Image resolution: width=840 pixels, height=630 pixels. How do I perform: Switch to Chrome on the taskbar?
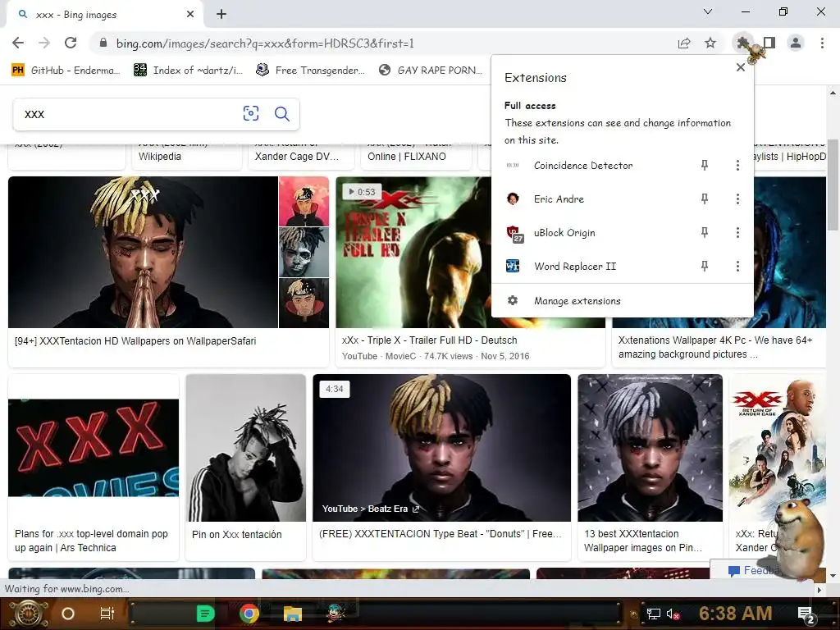(249, 614)
